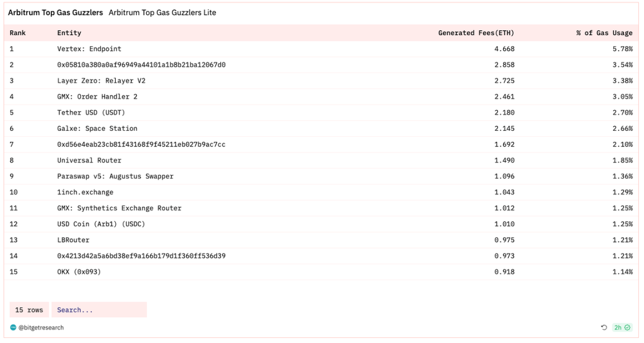Click the 0.918 generated fees value
The width and height of the screenshot is (644, 343).
tap(504, 271)
